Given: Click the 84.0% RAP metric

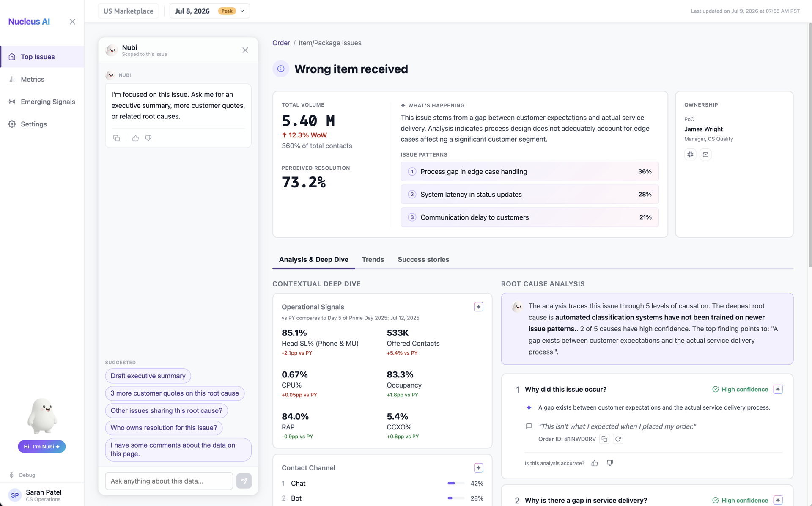Looking at the screenshot, I should click(x=297, y=426).
